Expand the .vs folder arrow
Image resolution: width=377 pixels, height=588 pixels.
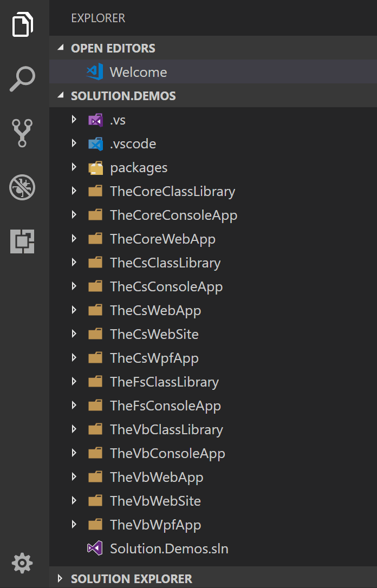pos(74,120)
